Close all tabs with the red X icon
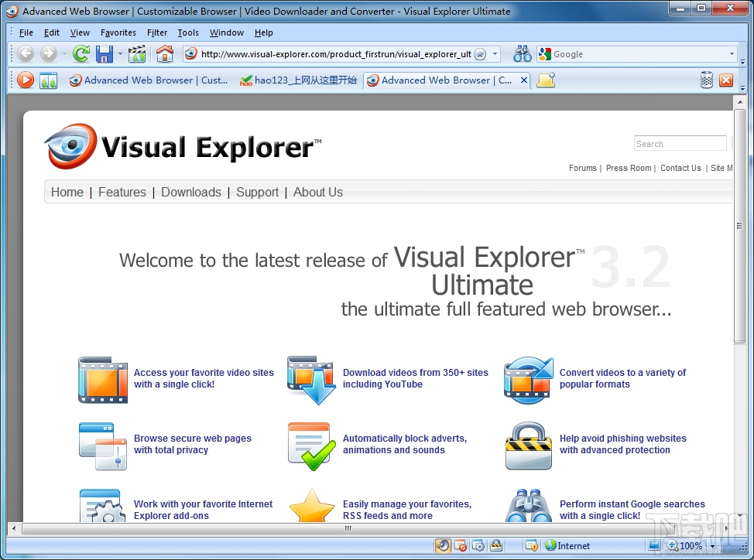This screenshot has width=754, height=560. tap(726, 80)
